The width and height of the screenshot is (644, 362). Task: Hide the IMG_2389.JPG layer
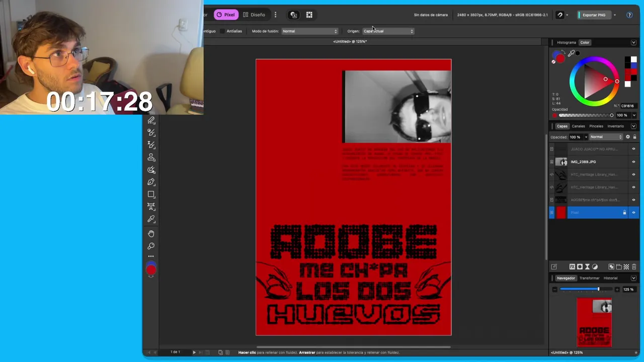[633, 162]
